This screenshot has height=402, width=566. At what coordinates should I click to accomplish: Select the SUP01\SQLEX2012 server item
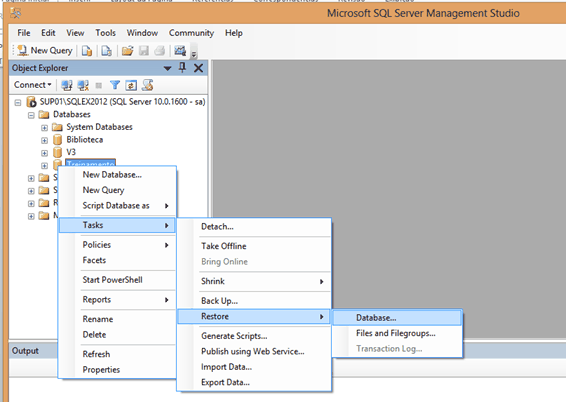(122, 102)
